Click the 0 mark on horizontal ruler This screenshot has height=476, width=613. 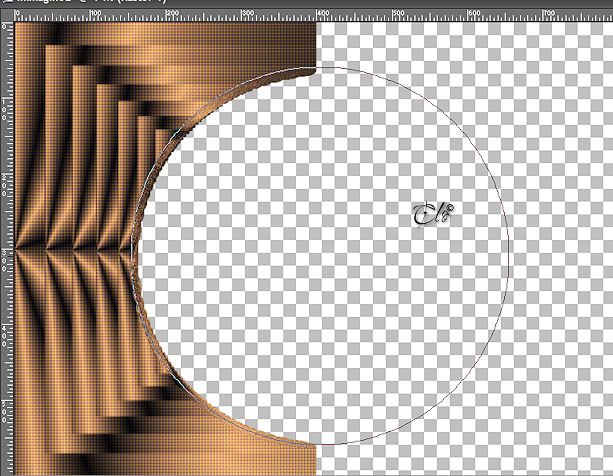[x=17, y=13]
